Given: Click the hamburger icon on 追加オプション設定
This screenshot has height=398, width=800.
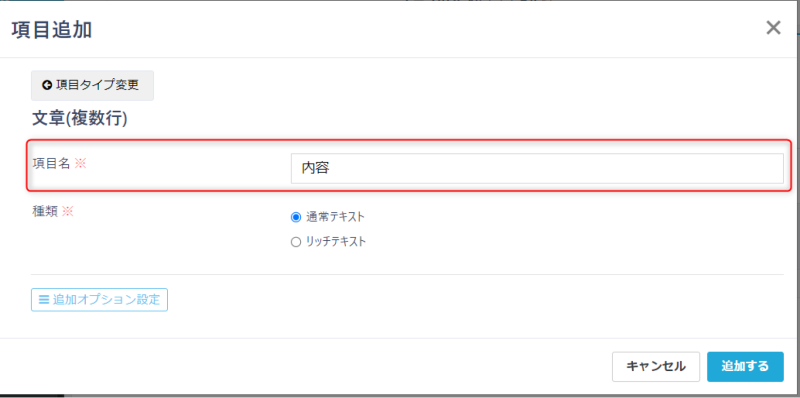Looking at the screenshot, I should 44,300.
